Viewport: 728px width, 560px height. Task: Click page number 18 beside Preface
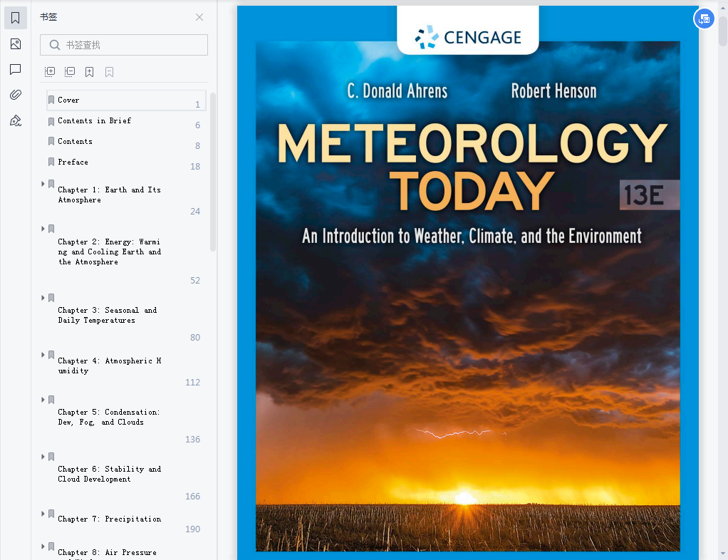(195, 167)
